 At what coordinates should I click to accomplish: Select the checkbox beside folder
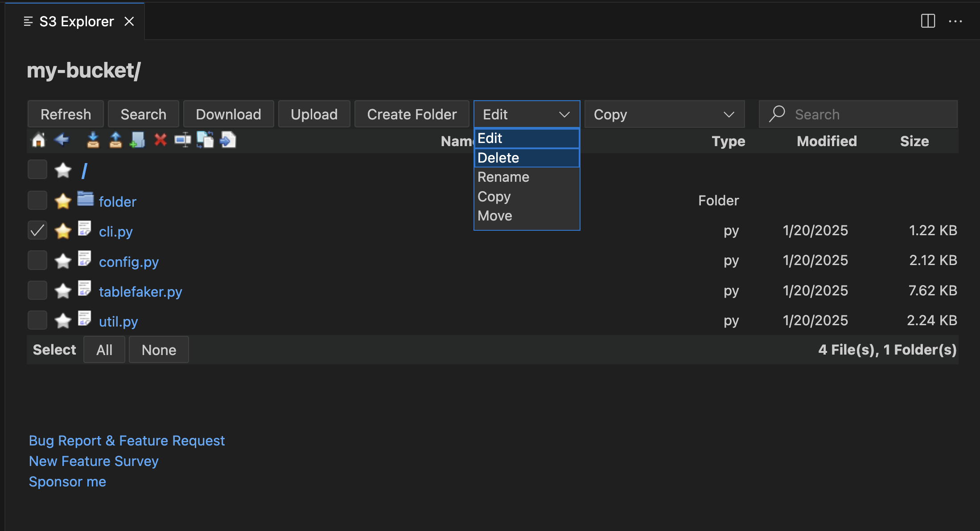pyautogui.click(x=37, y=200)
